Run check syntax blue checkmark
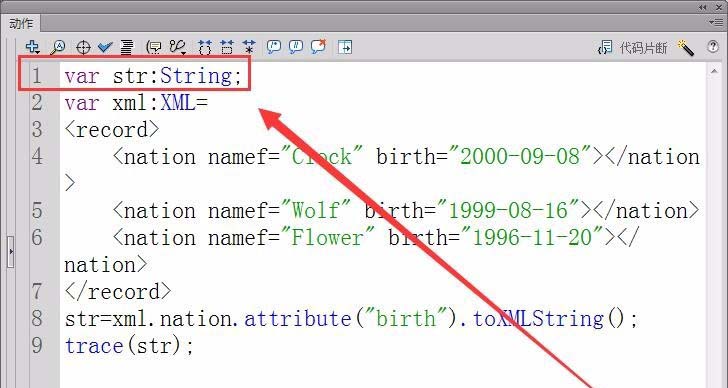Viewport: 728px width, 388px height. point(105,47)
